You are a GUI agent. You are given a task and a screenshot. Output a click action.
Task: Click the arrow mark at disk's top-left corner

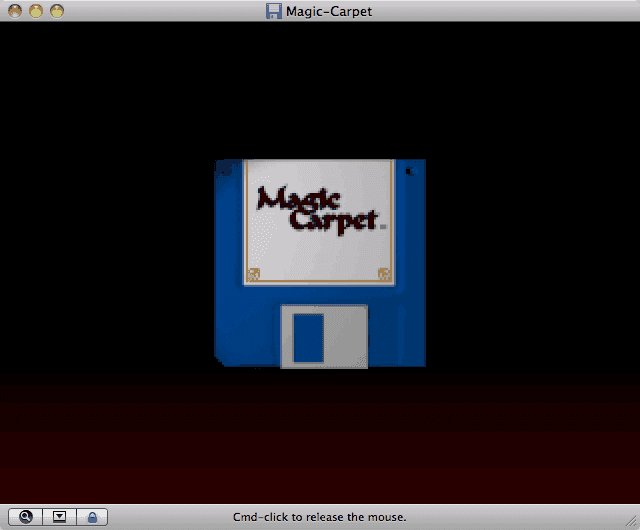pos(224,171)
